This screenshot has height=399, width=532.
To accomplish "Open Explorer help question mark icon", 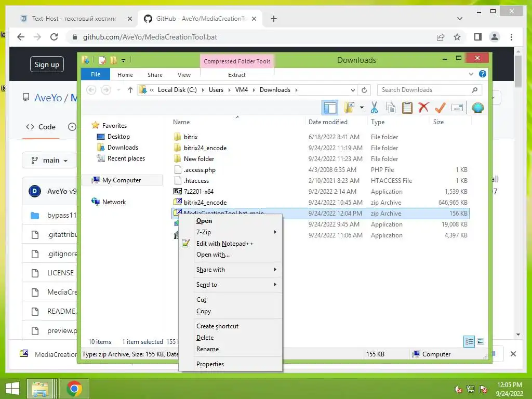I will [x=482, y=74].
